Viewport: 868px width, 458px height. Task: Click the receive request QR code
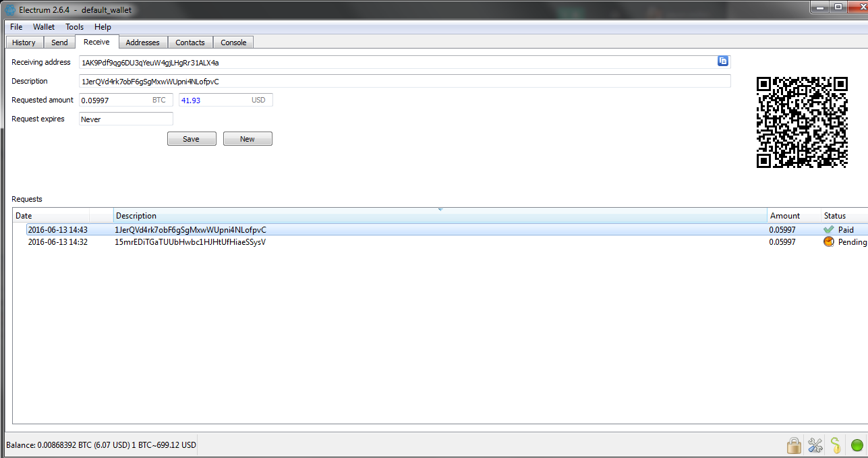802,121
